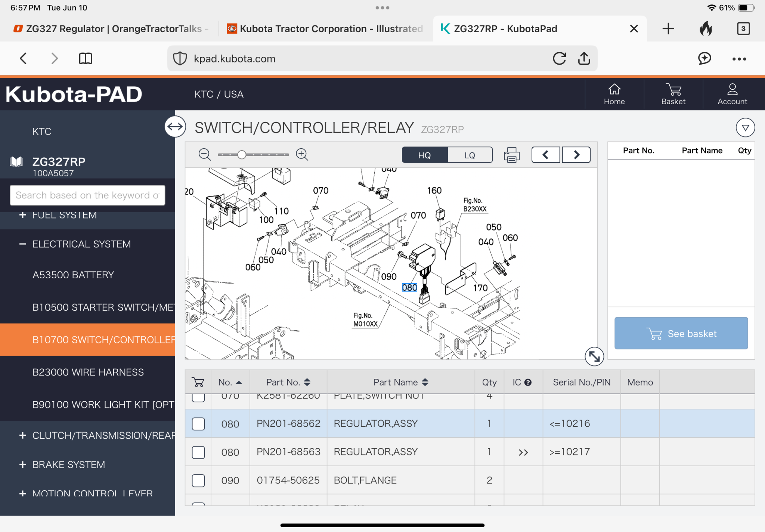Show the next illustration page
Viewport: 765px width, 532px height.
(576, 155)
